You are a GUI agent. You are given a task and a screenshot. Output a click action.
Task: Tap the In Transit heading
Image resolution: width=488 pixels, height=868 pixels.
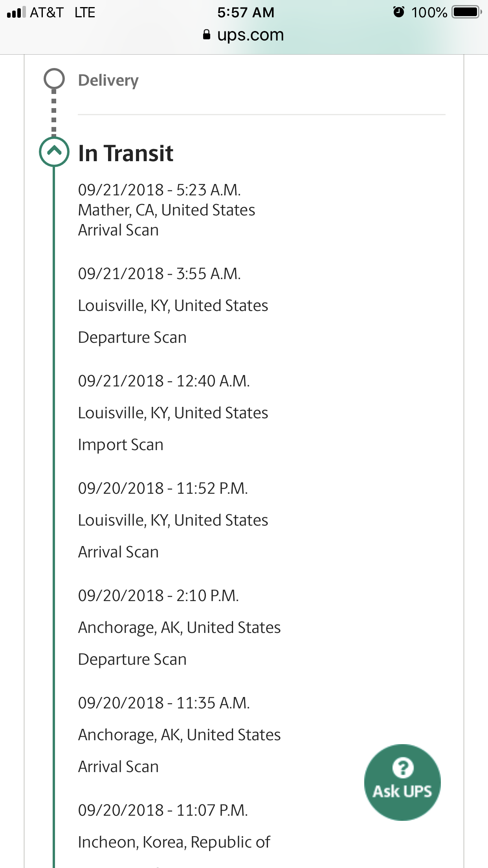click(x=126, y=153)
